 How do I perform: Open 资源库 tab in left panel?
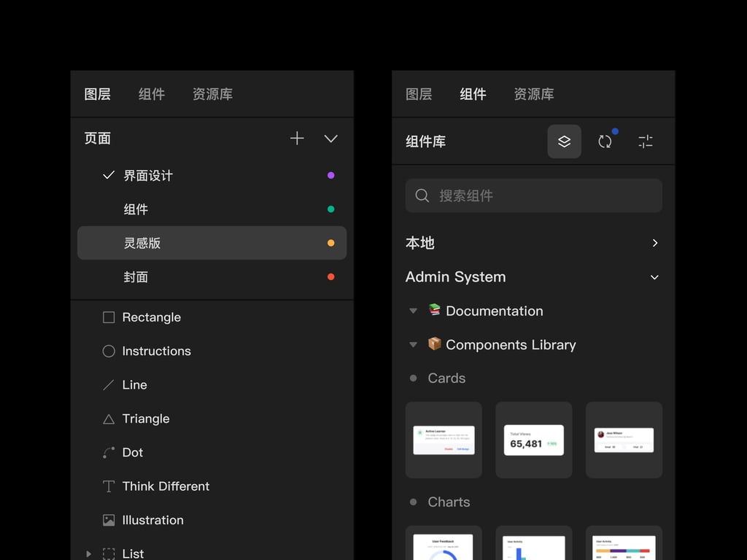(212, 94)
